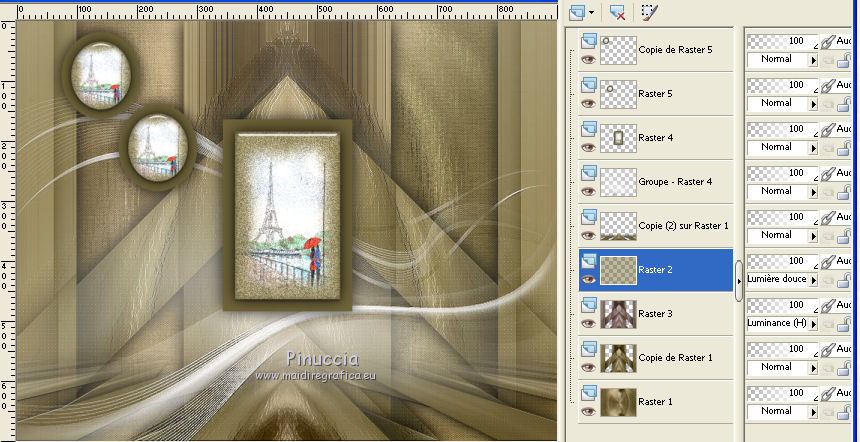Open the Lumière douce blend mode dropdown
860x442 pixels.
pos(813,279)
